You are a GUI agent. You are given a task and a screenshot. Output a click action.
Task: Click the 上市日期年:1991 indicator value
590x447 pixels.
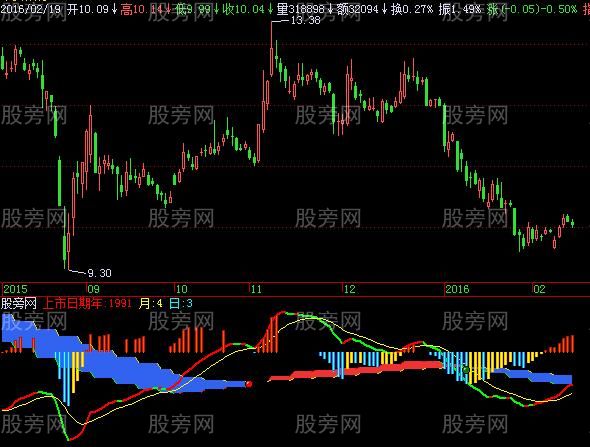87,303
